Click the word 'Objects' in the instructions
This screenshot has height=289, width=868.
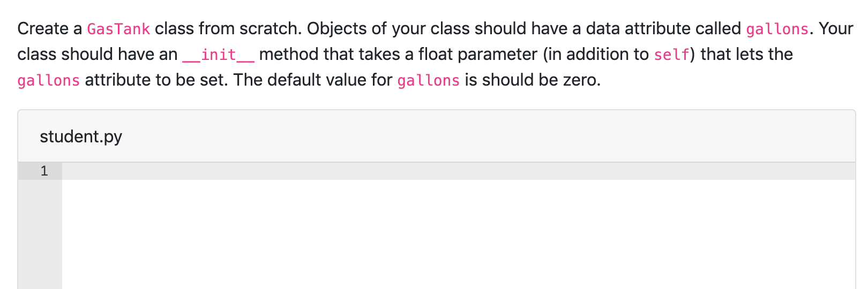pos(335,28)
